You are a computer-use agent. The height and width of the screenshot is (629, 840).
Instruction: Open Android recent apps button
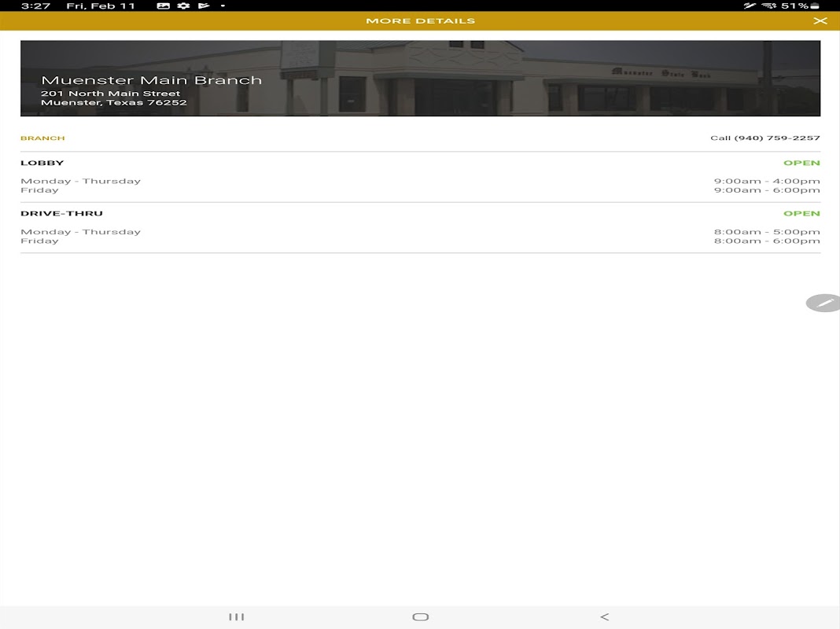pos(236,616)
